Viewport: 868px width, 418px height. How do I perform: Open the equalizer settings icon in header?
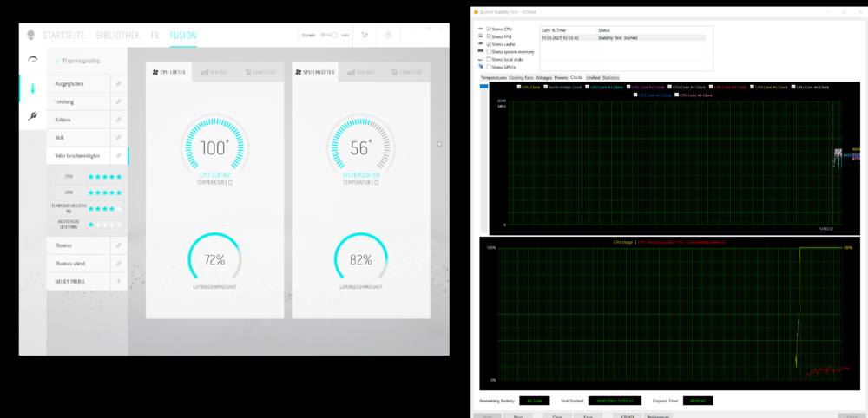coord(365,36)
